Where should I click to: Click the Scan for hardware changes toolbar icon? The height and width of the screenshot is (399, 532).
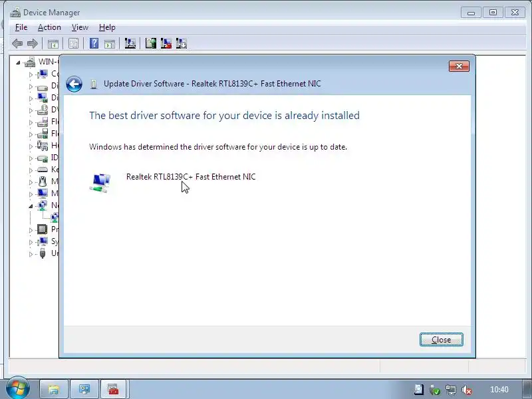pos(130,43)
